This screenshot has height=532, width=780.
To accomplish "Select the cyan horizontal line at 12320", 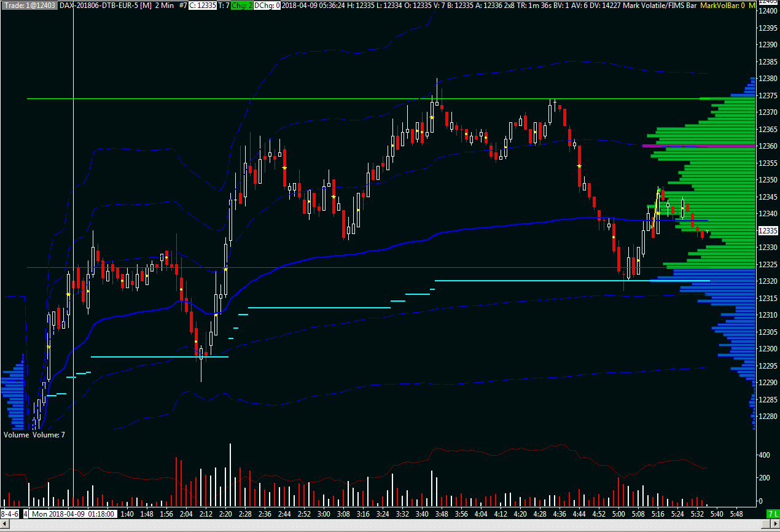I will click(572, 281).
